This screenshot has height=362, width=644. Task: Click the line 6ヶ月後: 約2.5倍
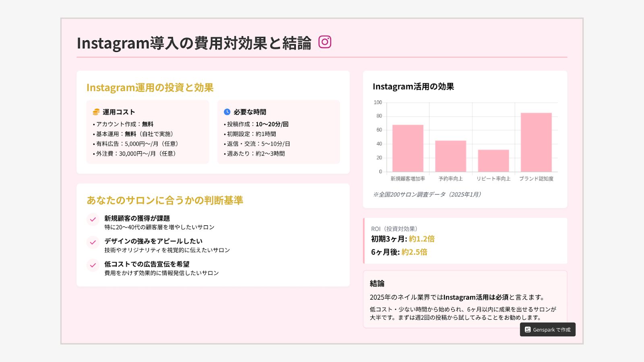(x=399, y=252)
